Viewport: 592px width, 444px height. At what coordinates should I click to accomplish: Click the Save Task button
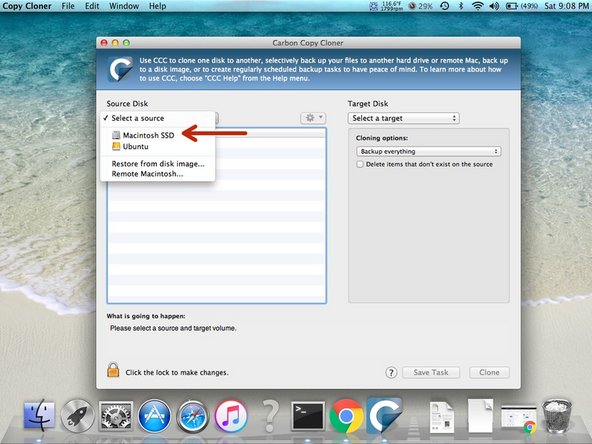(431, 372)
